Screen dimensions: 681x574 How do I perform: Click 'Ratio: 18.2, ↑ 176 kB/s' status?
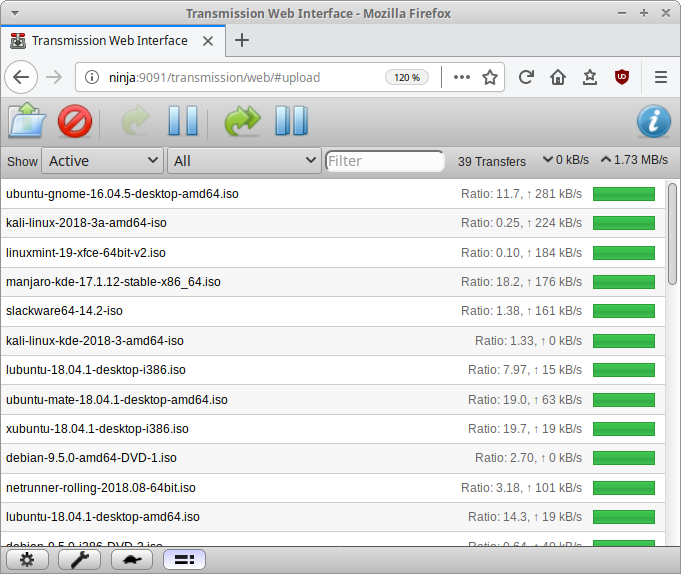tap(521, 282)
